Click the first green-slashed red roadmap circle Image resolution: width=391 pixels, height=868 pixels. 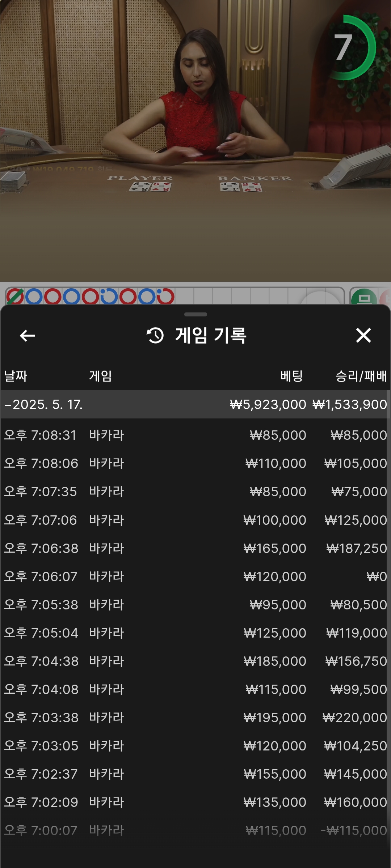click(x=15, y=297)
